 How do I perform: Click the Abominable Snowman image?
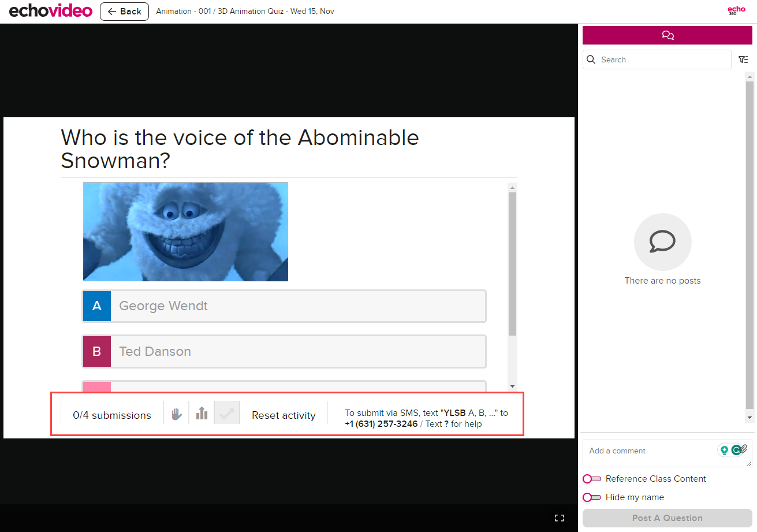tap(185, 232)
